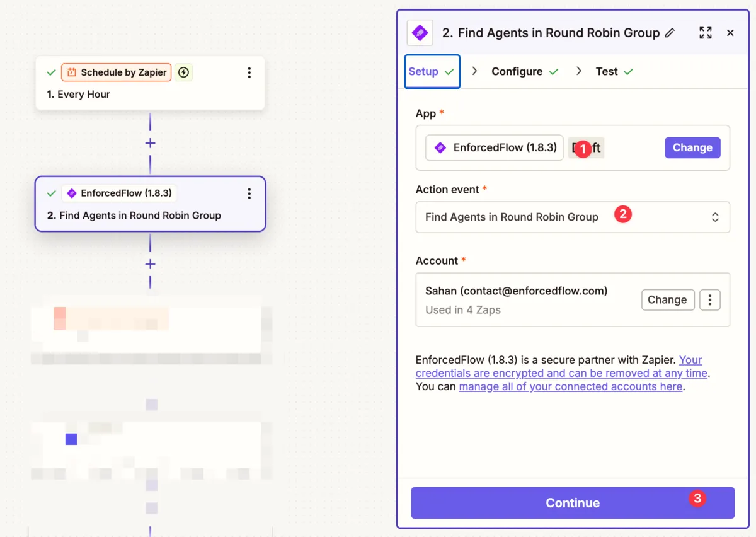Open account options three-dot menu
Image resolution: width=756 pixels, height=537 pixels.
click(x=709, y=300)
